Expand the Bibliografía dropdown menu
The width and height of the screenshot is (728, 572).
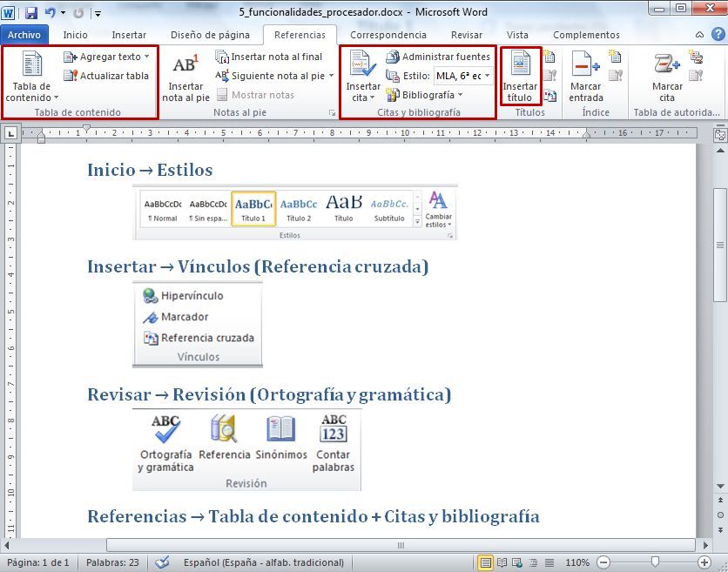coord(429,94)
